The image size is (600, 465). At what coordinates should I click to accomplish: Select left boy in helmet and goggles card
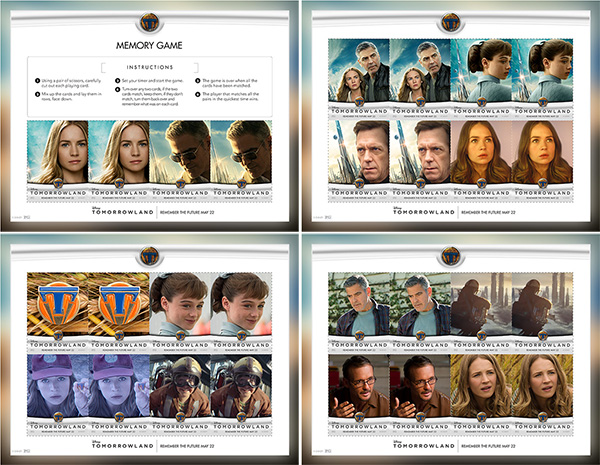pos(180,395)
